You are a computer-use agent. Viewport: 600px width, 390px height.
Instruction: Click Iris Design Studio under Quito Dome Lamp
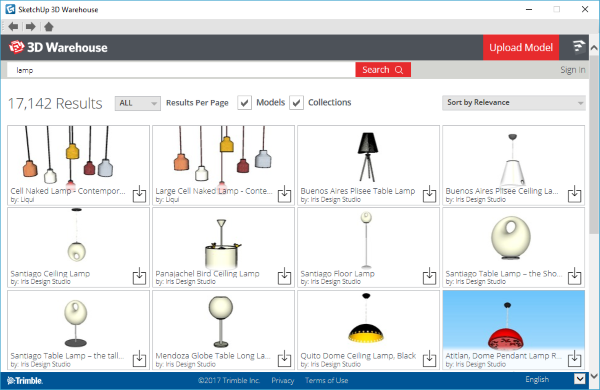tap(336, 364)
